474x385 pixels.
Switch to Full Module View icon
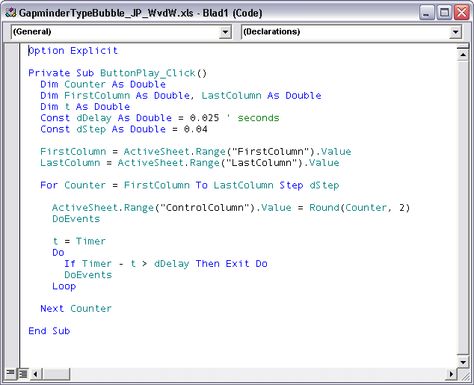tap(23, 373)
